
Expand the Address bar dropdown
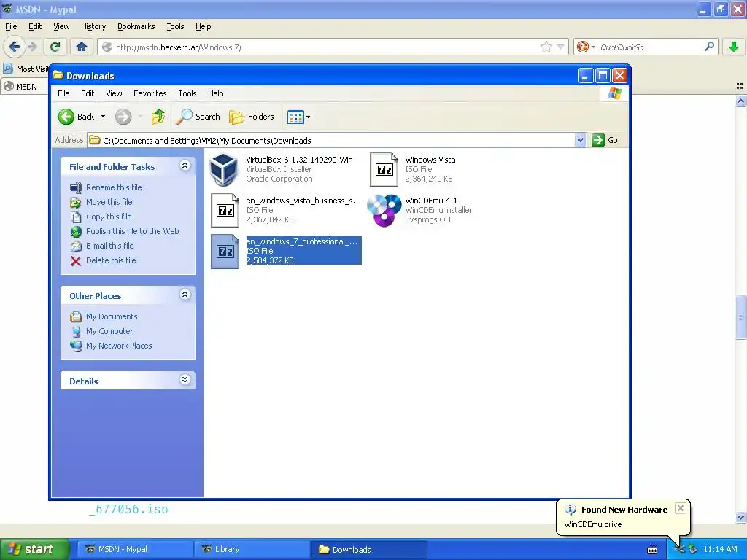coord(580,140)
